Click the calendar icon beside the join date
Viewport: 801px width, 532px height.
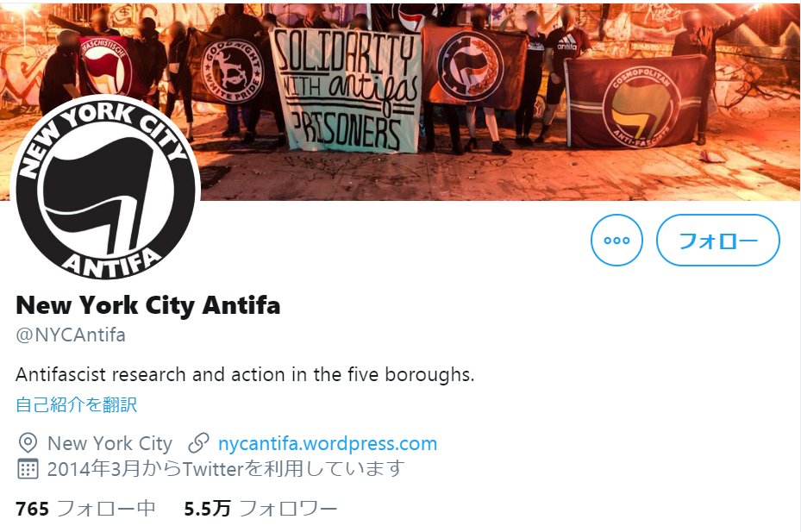coord(28,468)
